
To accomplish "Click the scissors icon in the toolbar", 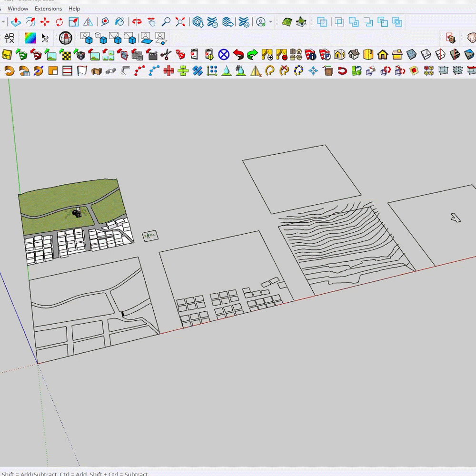I will (x=166, y=55).
